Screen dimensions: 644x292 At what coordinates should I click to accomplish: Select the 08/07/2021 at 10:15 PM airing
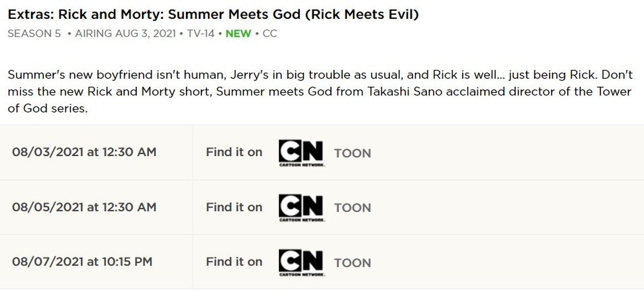tap(82, 262)
